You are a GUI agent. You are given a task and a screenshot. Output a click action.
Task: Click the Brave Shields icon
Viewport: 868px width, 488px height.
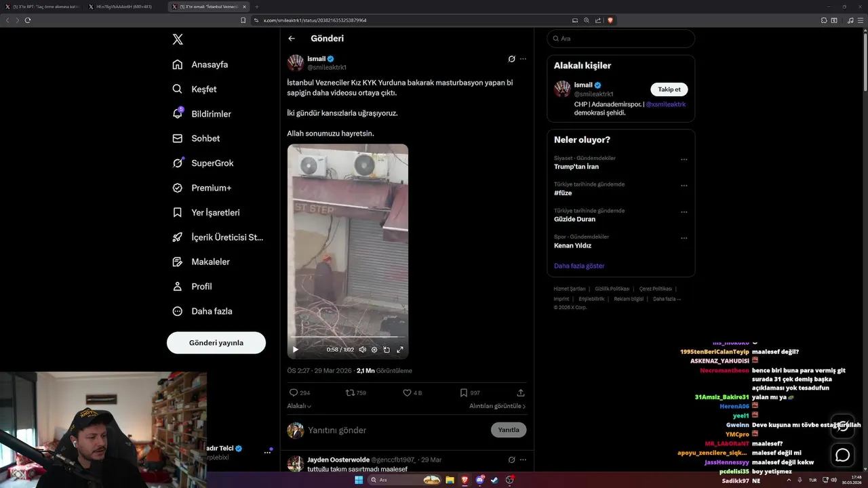coord(610,20)
